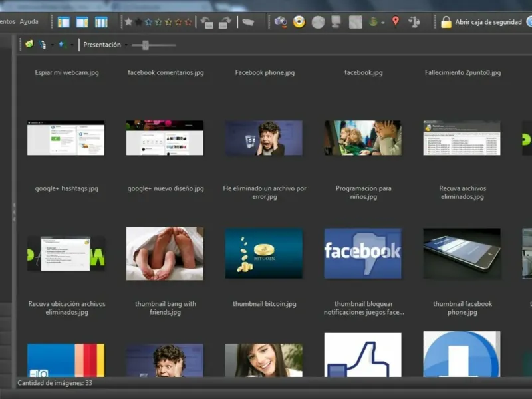The height and width of the screenshot is (399, 532).
Task: Click file name Fallecimiento 2punto0.jpg
Action: click(x=462, y=72)
